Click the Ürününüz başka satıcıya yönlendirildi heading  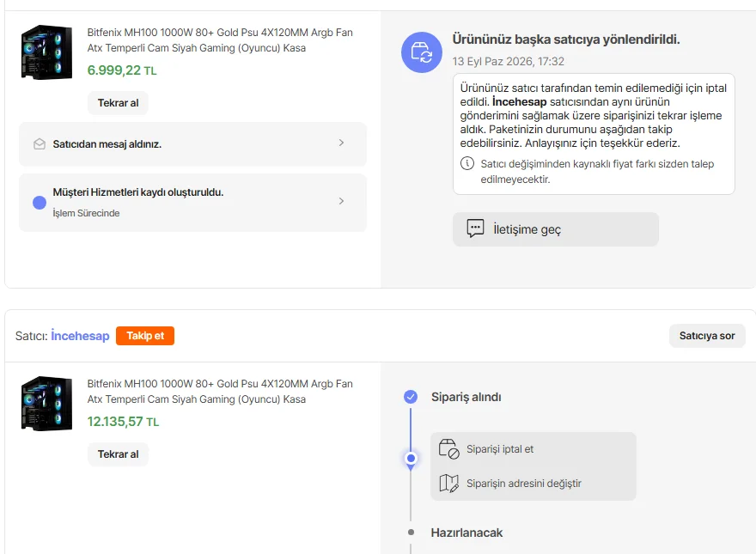coord(566,40)
